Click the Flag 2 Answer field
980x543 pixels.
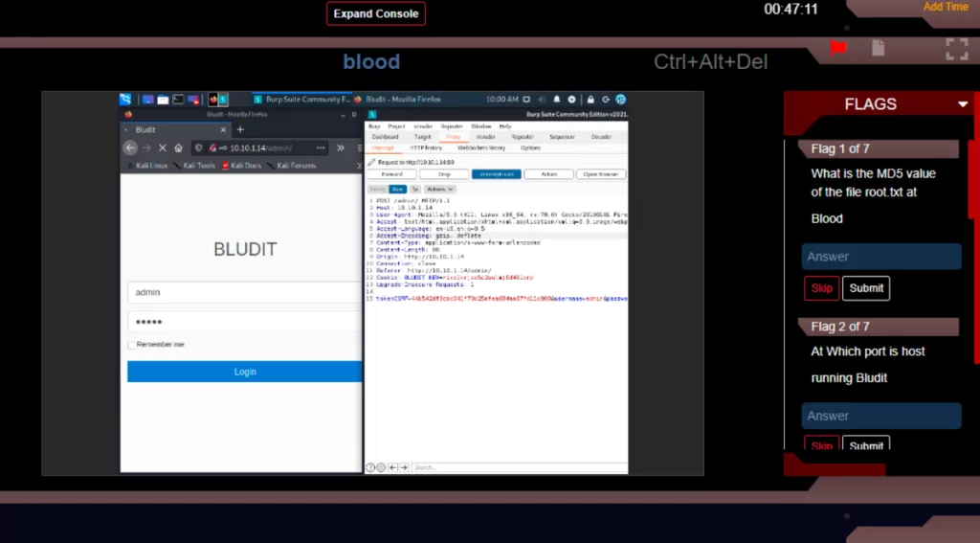click(x=881, y=416)
